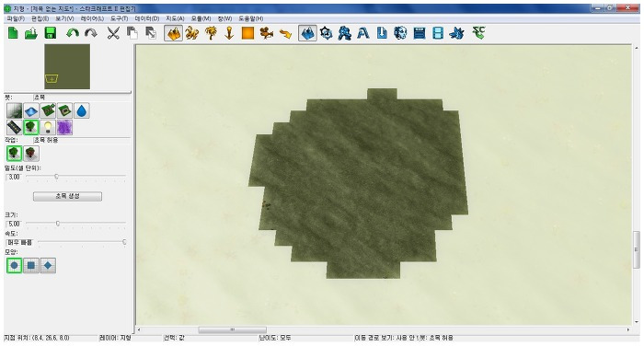Open the 보기(V) menu

[x=64, y=18]
